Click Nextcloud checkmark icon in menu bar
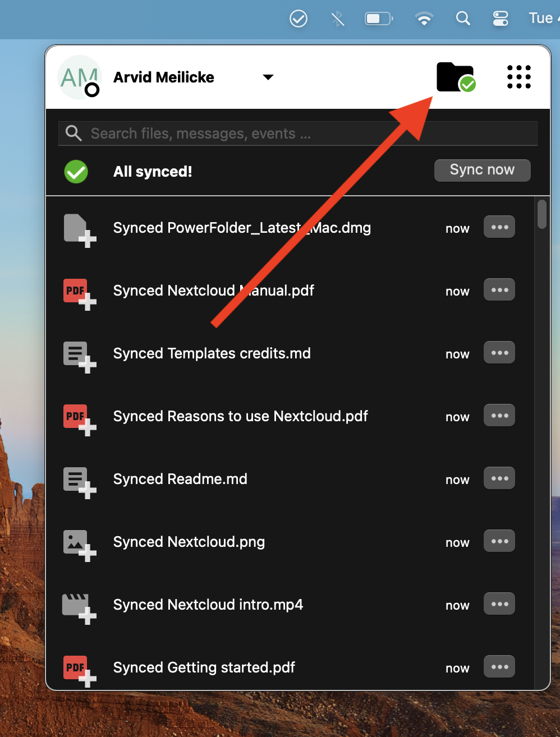This screenshot has width=560, height=737. pos(299,19)
